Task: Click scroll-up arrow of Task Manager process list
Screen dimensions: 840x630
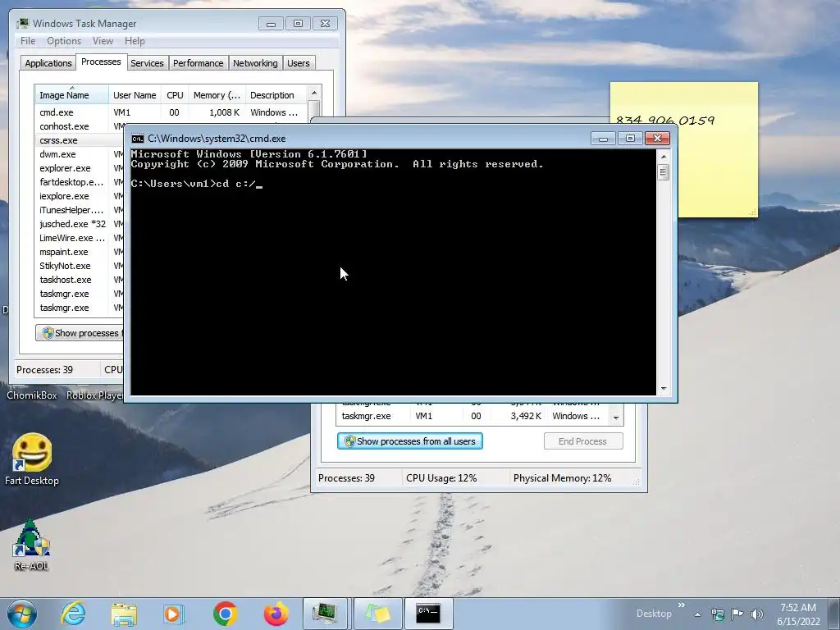Action: (314, 93)
